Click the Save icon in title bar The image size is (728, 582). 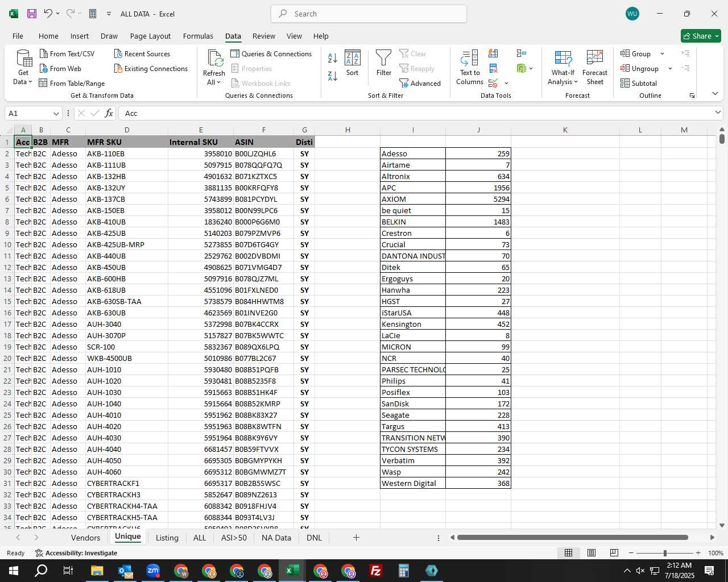[x=32, y=14]
